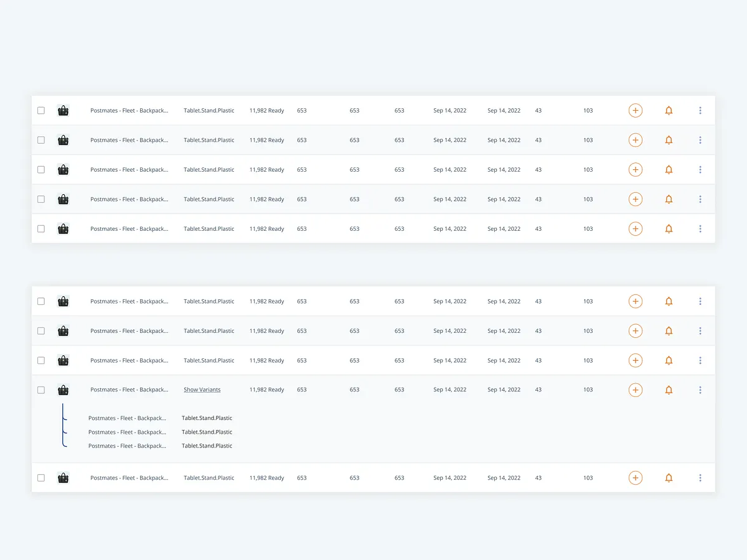Click the bag icon on the last row
Viewport: 747px width, 560px height.
tap(63, 477)
